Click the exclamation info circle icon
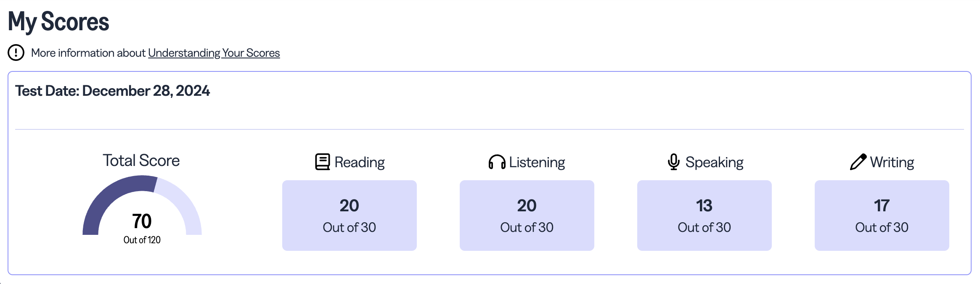This screenshot has height=284, width=980. click(x=16, y=53)
